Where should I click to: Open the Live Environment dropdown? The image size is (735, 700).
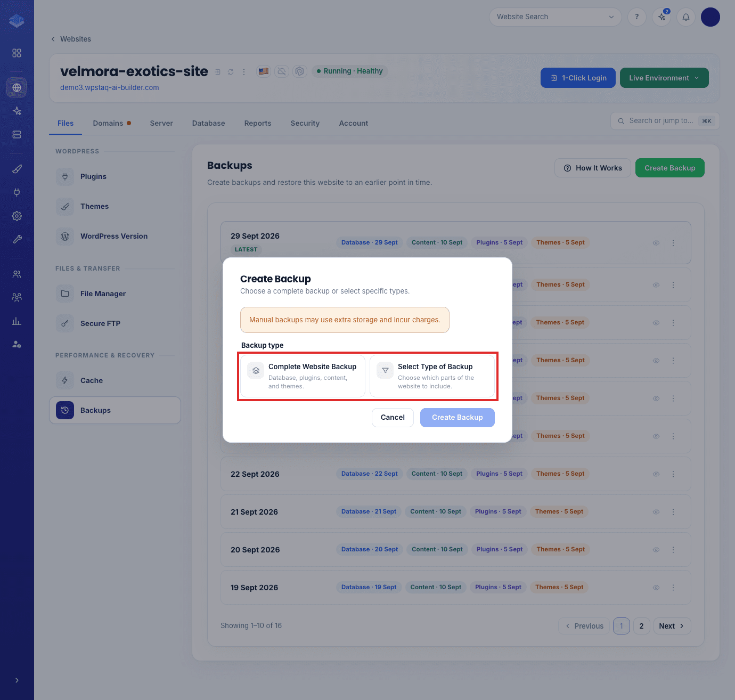pos(664,78)
